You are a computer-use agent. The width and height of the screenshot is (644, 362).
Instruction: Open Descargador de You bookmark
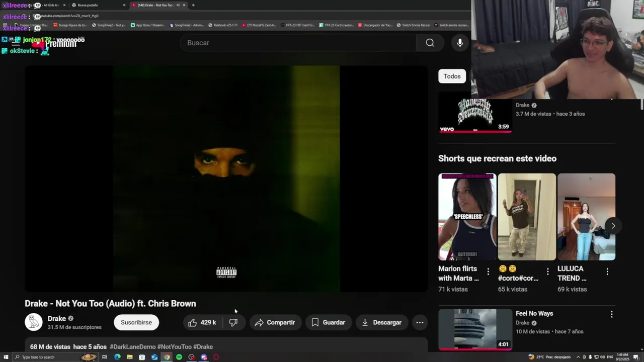coord(375,25)
